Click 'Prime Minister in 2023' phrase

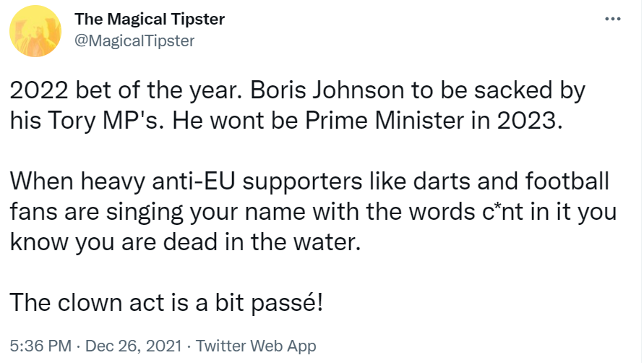(433, 121)
